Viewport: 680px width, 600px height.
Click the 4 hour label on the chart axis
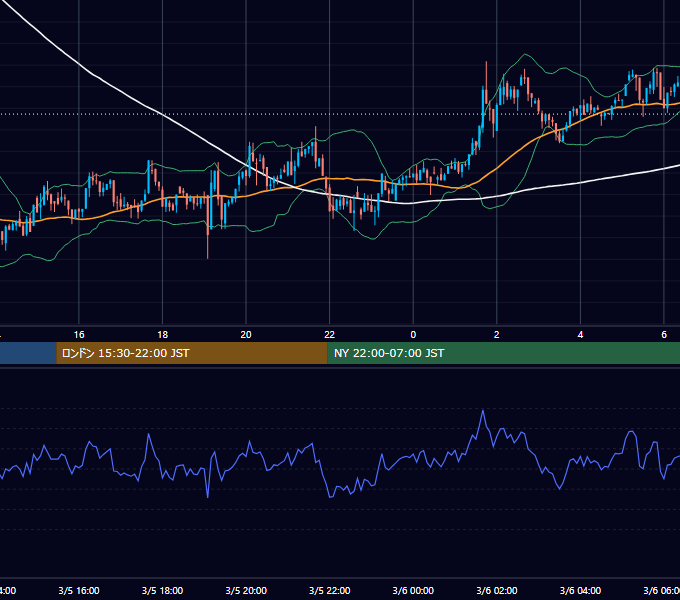tap(580, 335)
